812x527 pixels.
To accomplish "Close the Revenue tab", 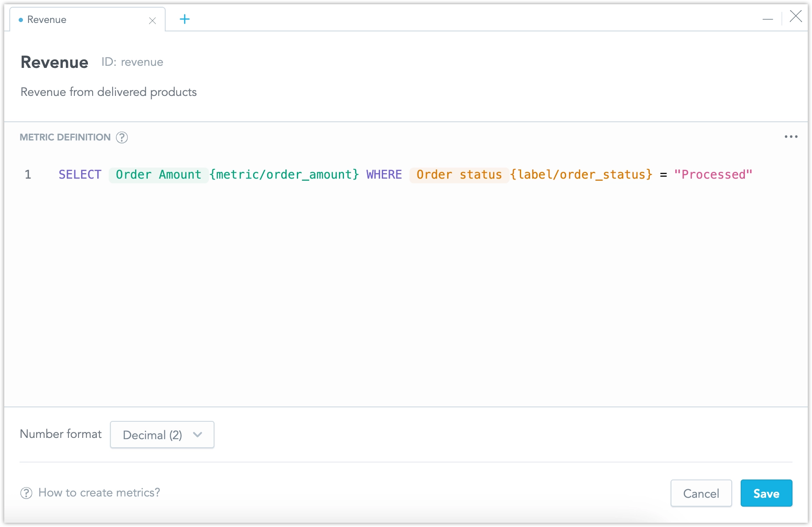I will pyautogui.click(x=153, y=20).
